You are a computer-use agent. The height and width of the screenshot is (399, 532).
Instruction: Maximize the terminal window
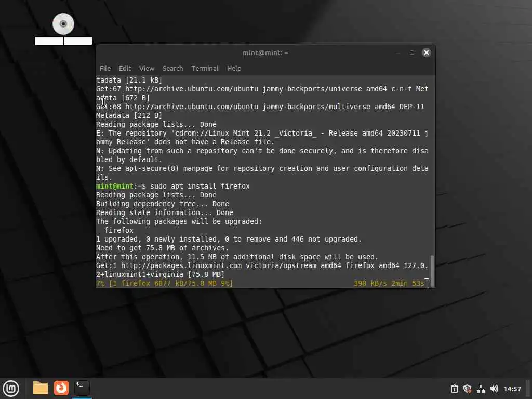click(x=412, y=52)
